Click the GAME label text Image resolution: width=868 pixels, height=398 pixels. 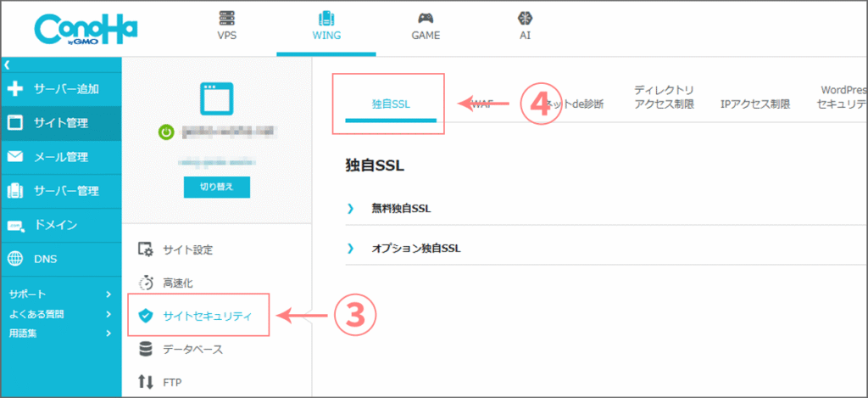coord(426,36)
